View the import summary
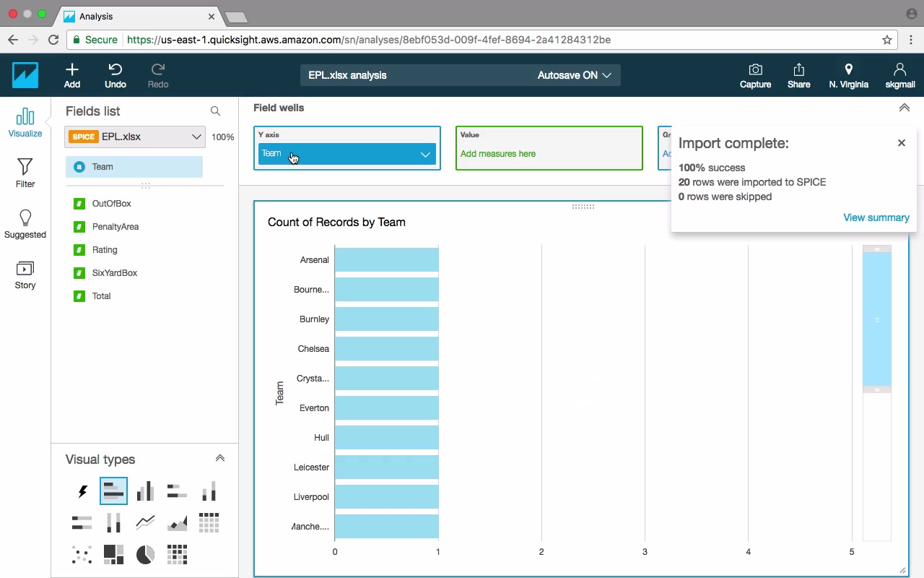The image size is (924, 578). 876,217
